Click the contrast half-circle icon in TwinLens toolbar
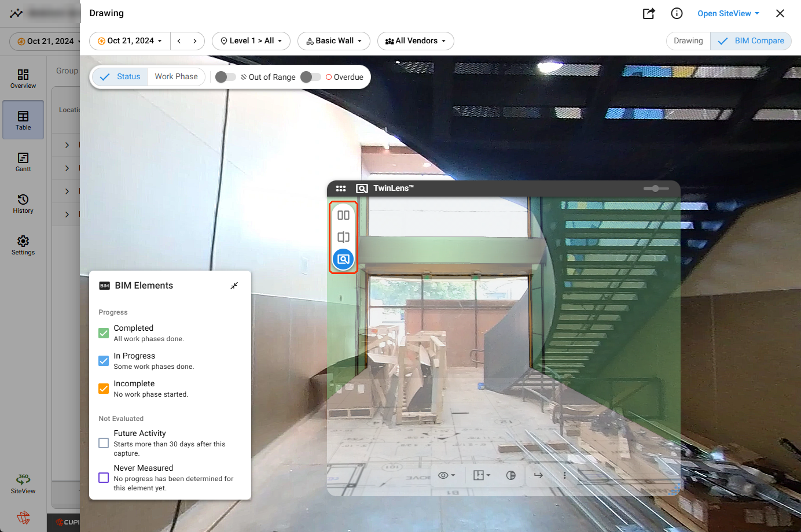 [510, 475]
